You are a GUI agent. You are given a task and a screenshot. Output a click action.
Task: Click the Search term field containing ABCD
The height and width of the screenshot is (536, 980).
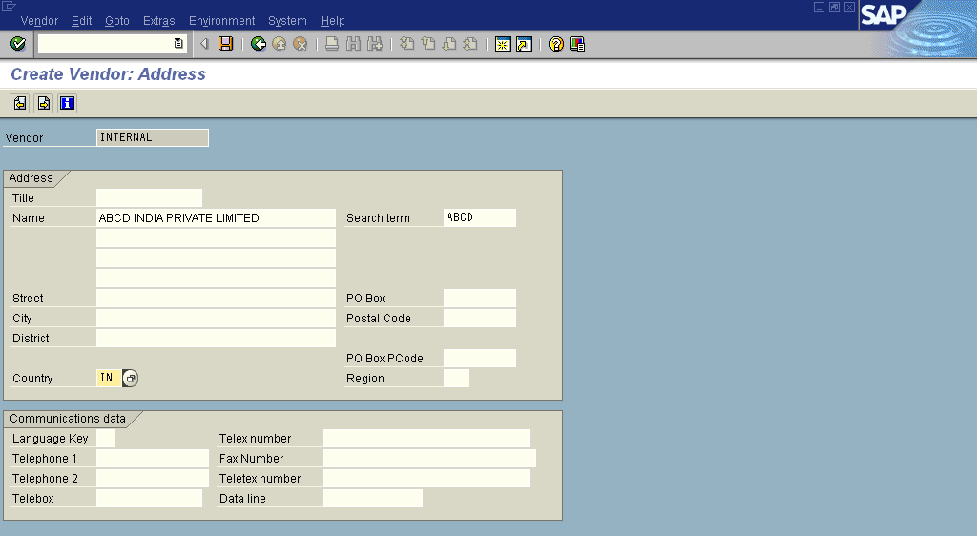(x=479, y=218)
